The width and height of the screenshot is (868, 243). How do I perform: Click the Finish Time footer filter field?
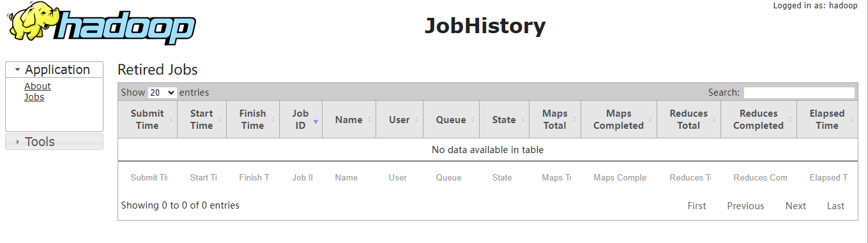tap(254, 177)
